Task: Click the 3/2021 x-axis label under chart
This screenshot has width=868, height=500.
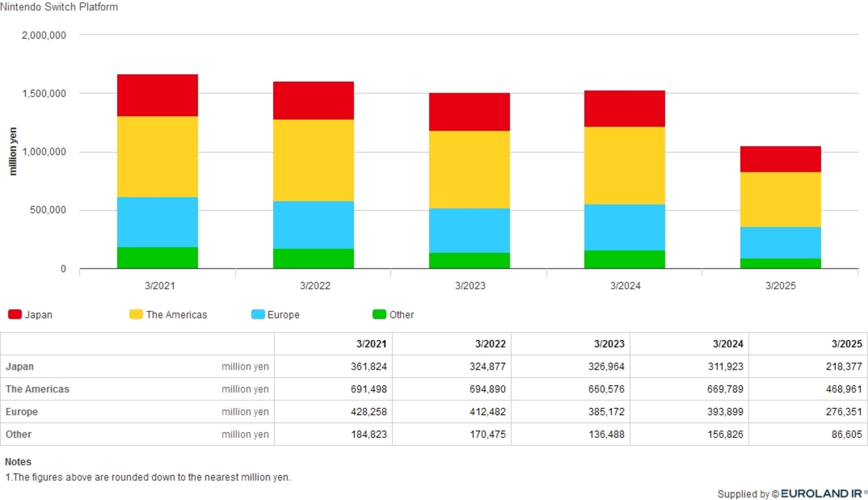Action: (160, 286)
